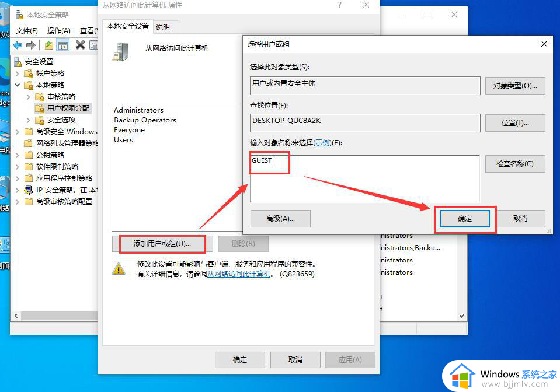Expand the 高级安全 Windows node
The width and height of the screenshot is (560, 392).
click(17, 132)
